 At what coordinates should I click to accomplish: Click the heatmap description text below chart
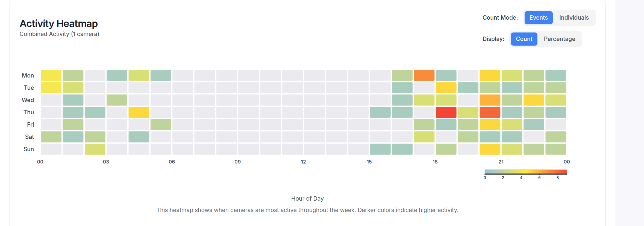(x=307, y=210)
